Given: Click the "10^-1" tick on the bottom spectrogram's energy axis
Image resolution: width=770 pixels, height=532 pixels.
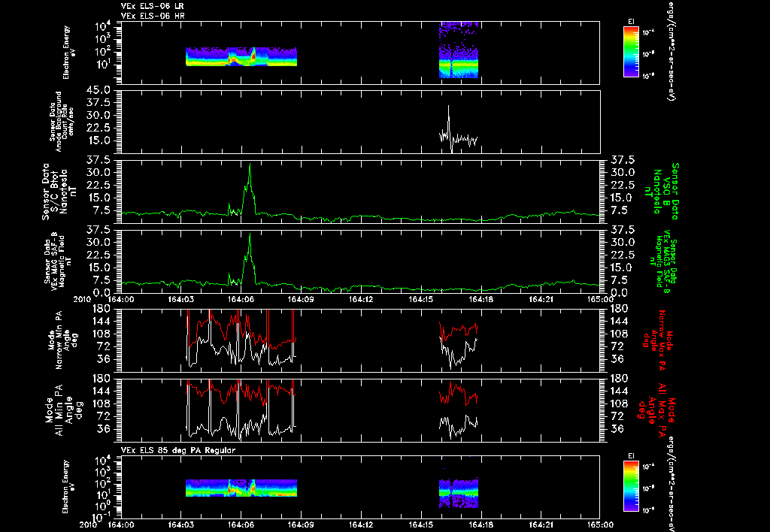Looking at the screenshot, I should pos(103,516).
